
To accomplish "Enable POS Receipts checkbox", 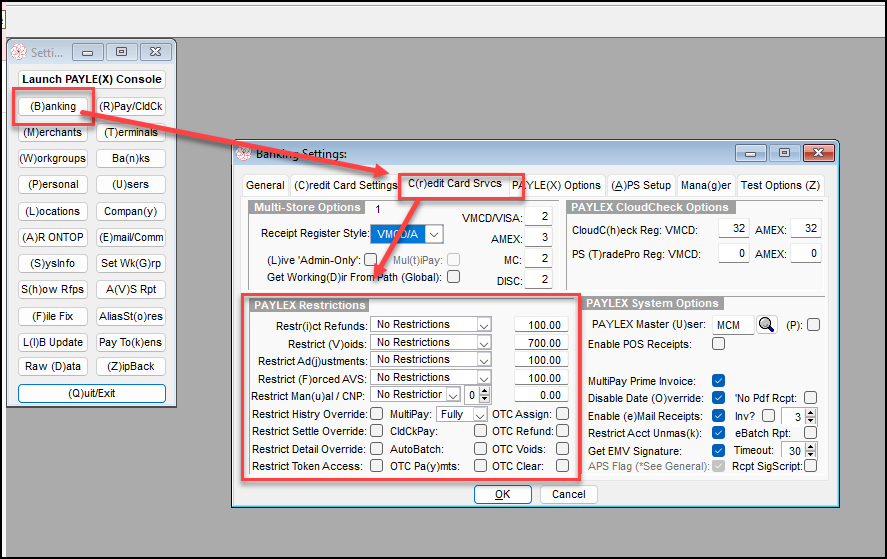I will click(x=718, y=343).
